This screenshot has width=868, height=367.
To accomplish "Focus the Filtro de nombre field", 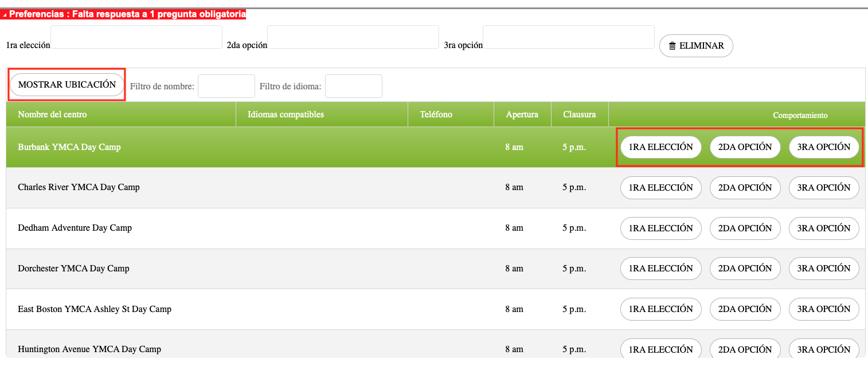I will coord(226,86).
